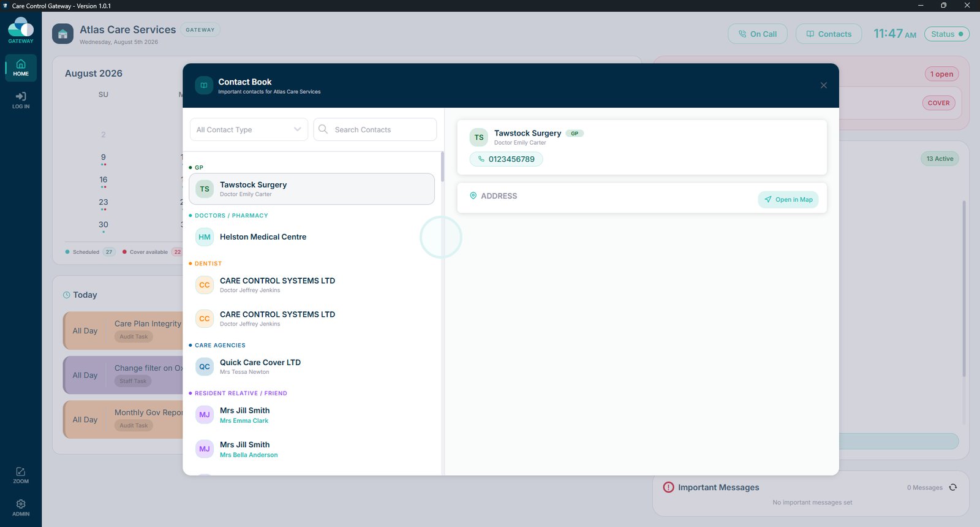Click the magnifier icon in Search Contacts
Viewport: 980px width, 527px height.
tap(323, 129)
